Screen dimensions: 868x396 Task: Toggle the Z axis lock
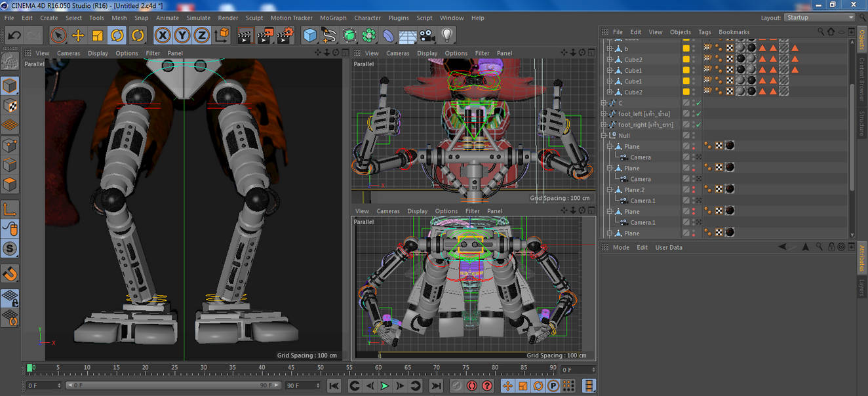202,35
